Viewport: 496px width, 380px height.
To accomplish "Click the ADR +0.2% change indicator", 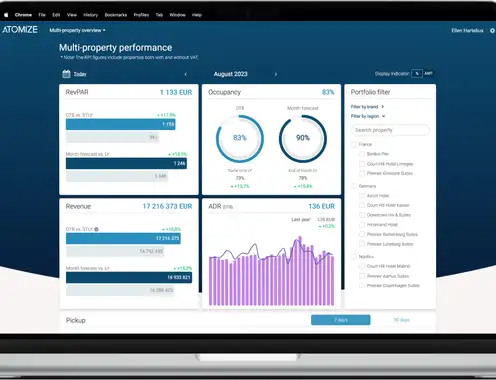I will pyautogui.click(x=327, y=226).
